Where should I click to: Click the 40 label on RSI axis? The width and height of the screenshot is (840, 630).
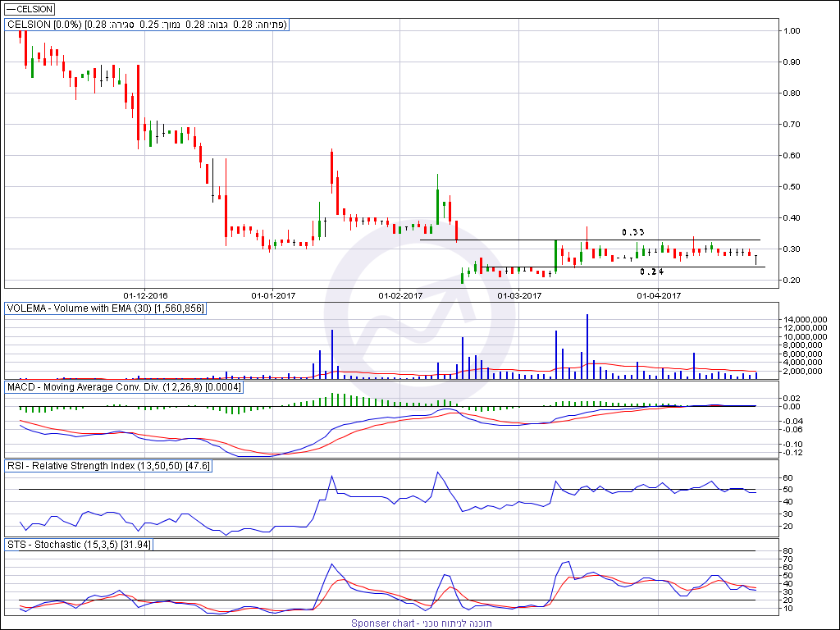788,502
